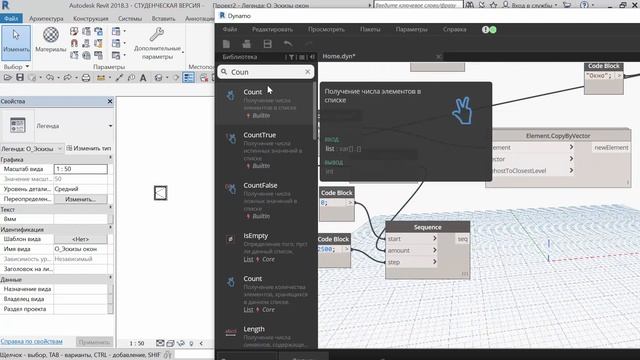640x360 pixels.
Task: Click the Sequence node header
Action: click(427, 227)
